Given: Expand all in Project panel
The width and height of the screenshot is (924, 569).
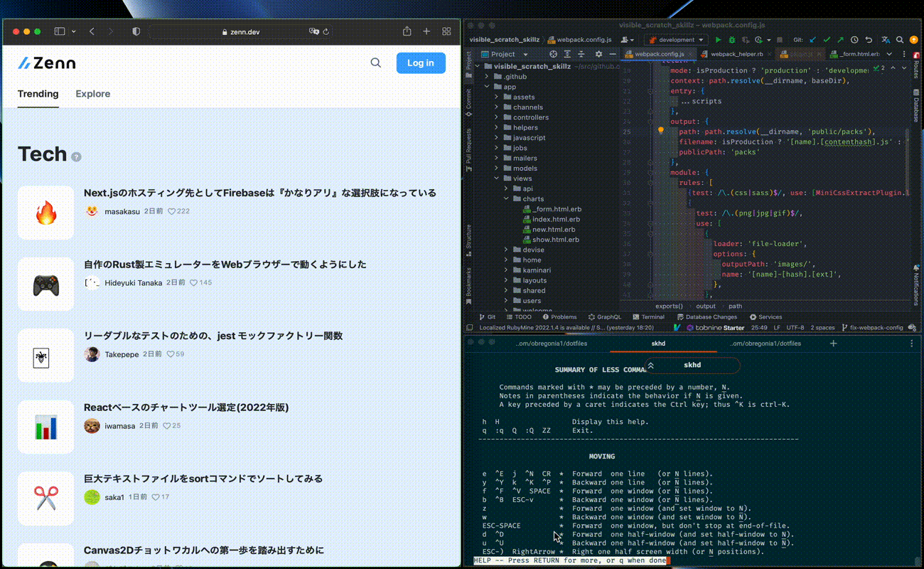Looking at the screenshot, I should (x=567, y=54).
